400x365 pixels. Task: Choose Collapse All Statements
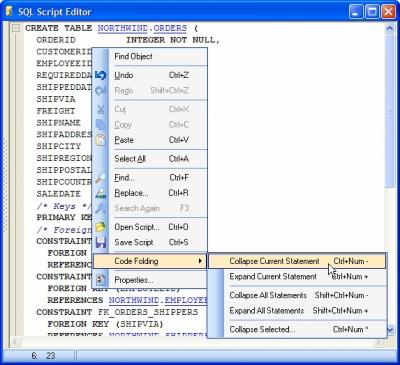tap(297, 295)
